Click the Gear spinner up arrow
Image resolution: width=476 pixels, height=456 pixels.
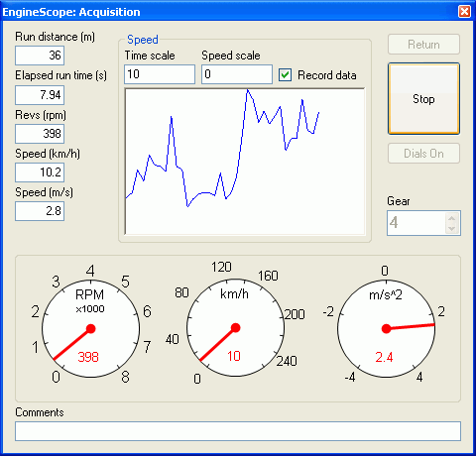451,218
